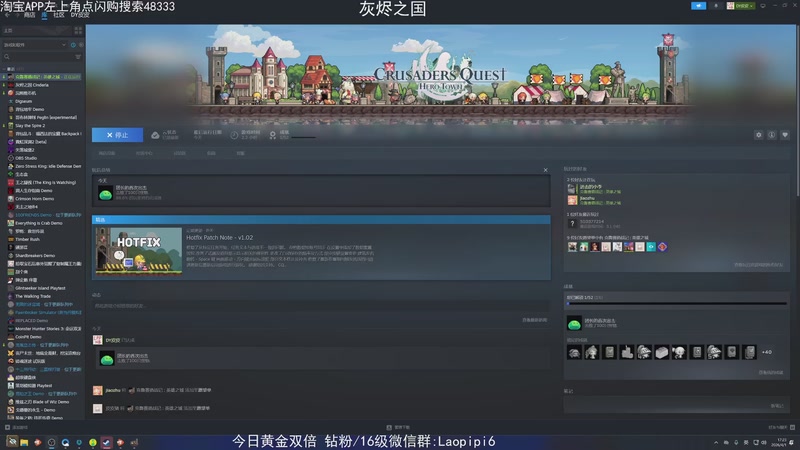
Task: Show the +40 more locked achievements
Action: 766,352
